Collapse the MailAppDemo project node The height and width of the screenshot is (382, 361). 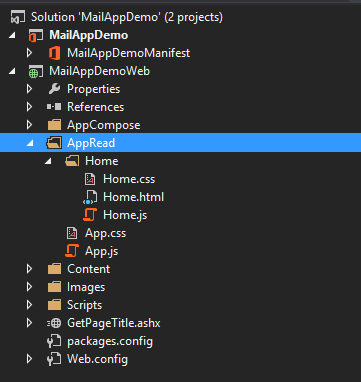(x=12, y=35)
